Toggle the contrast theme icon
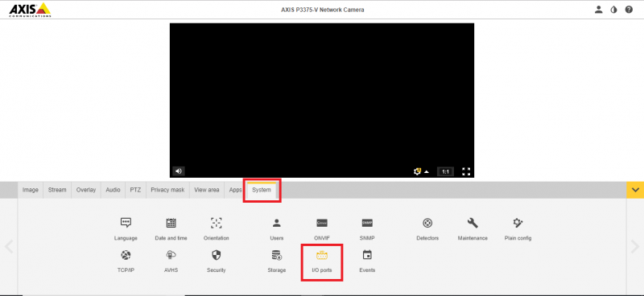 613,10
